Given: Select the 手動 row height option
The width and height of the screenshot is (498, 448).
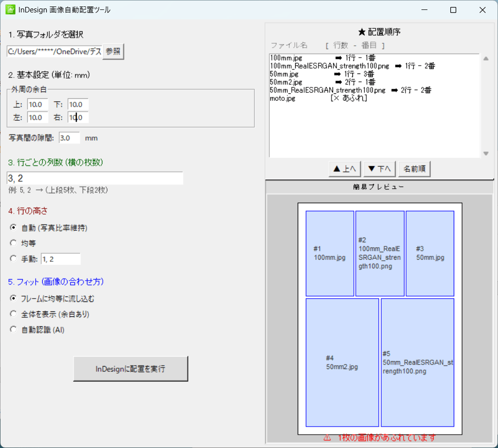Looking at the screenshot, I should pyautogui.click(x=13, y=259).
